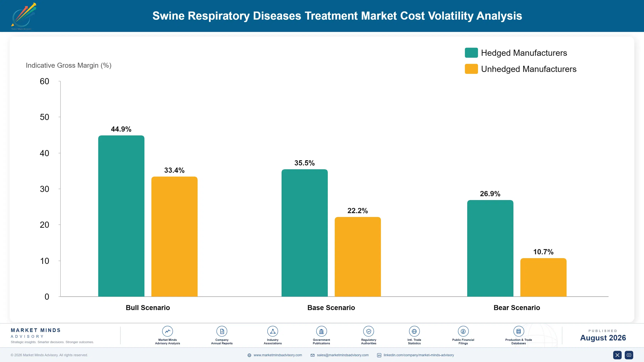This screenshot has height=362, width=644.
Task: Click the Unhedged Manufacturers legend label
Action: (529, 69)
